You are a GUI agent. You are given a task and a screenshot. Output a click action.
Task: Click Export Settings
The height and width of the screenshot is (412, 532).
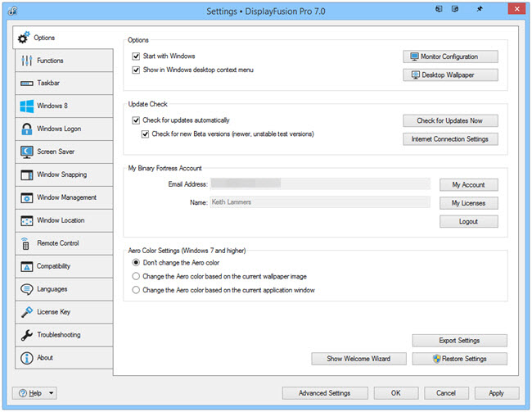460,341
